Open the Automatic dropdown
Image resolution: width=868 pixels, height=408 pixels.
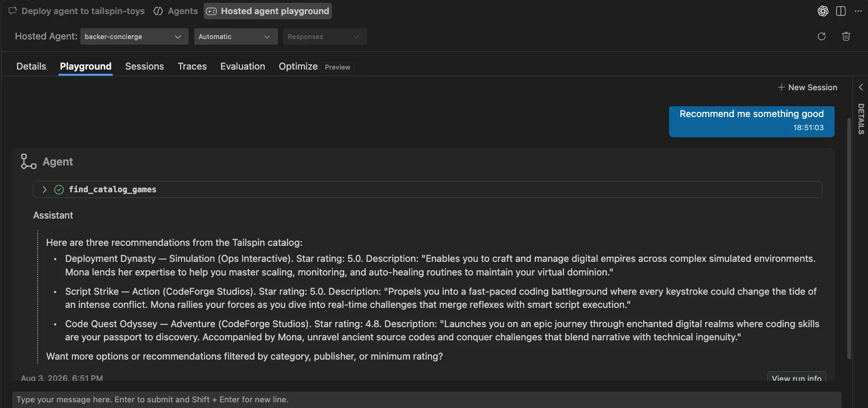(x=236, y=37)
